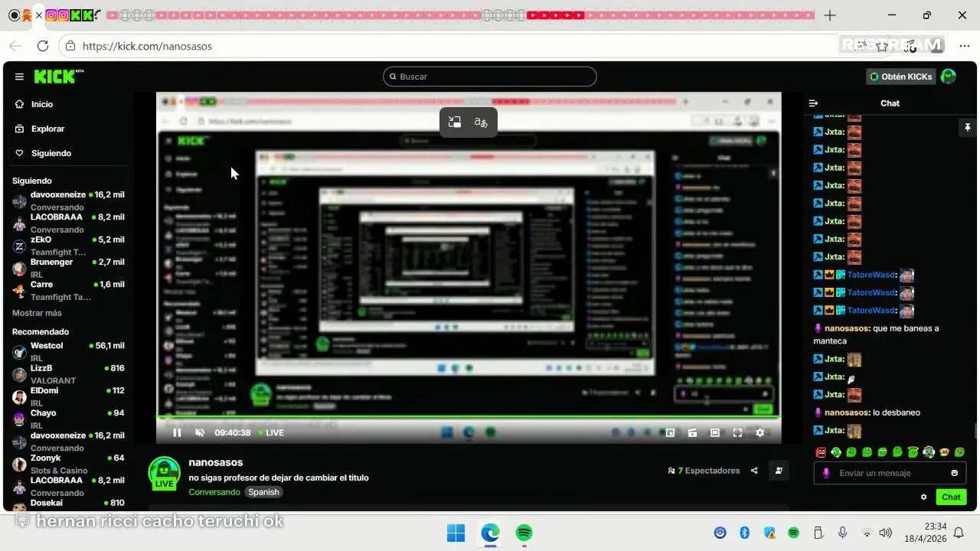Open Carre channel in sidebar
The image size is (980, 551).
(68, 291)
